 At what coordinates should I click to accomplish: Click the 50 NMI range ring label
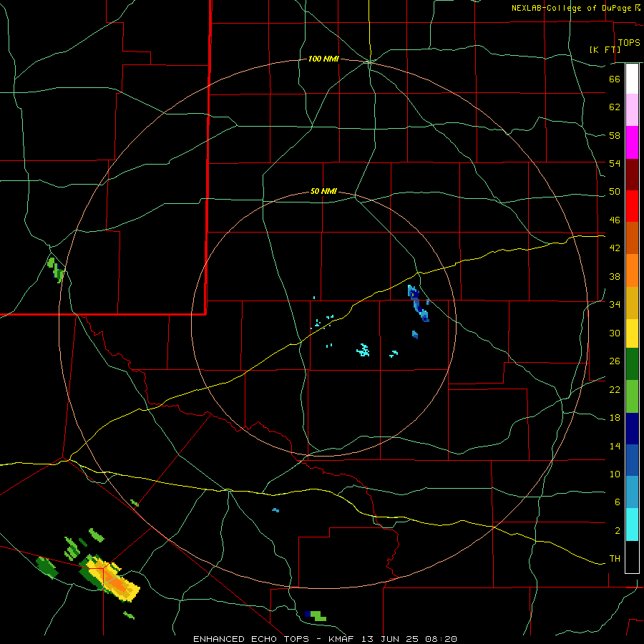[323, 191]
